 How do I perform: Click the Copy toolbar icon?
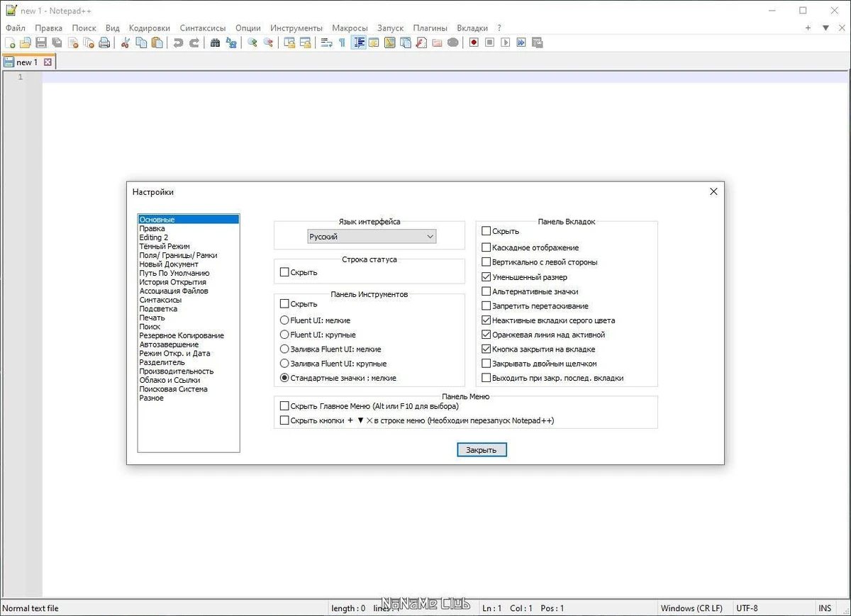[141, 43]
